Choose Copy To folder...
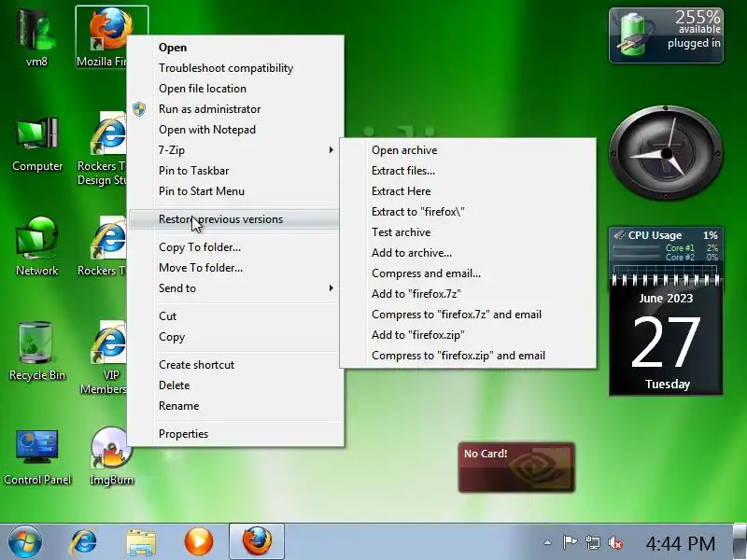Viewport: 747px width, 560px height. pos(236,247)
